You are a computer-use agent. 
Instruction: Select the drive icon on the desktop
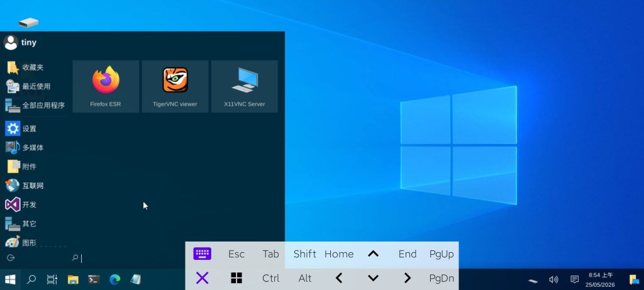28,22
